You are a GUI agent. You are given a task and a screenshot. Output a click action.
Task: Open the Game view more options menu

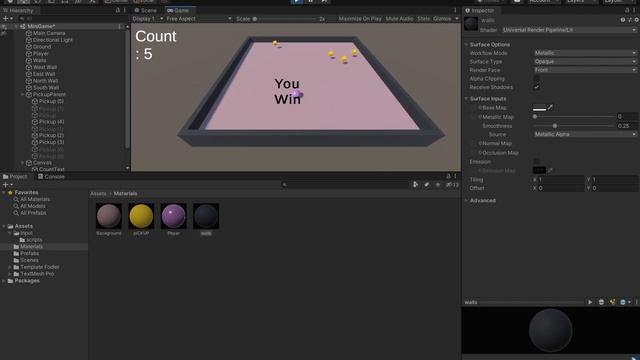pyautogui.click(x=455, y=10)
